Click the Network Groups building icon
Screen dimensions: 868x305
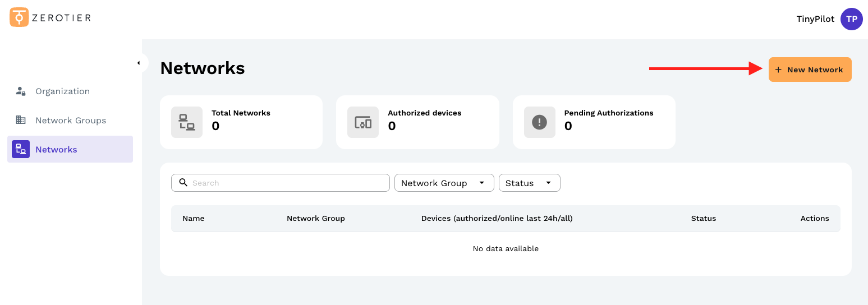pos(21,120)
